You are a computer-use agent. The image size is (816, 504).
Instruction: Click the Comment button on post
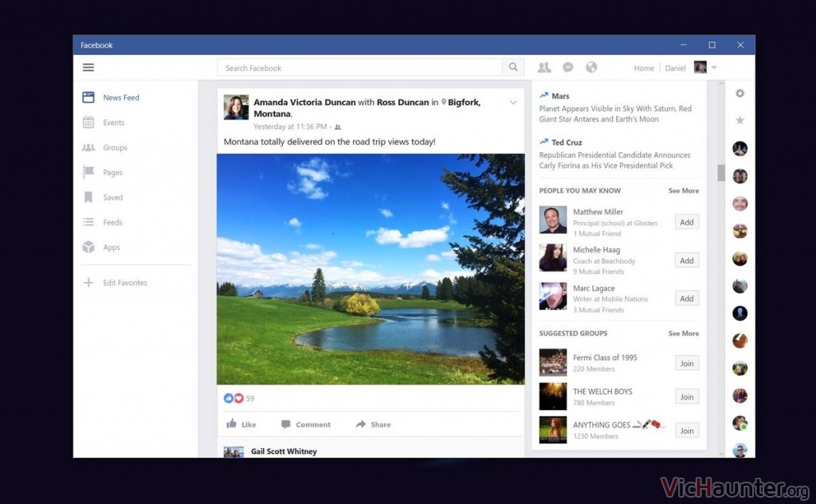(x=306, y=424)
